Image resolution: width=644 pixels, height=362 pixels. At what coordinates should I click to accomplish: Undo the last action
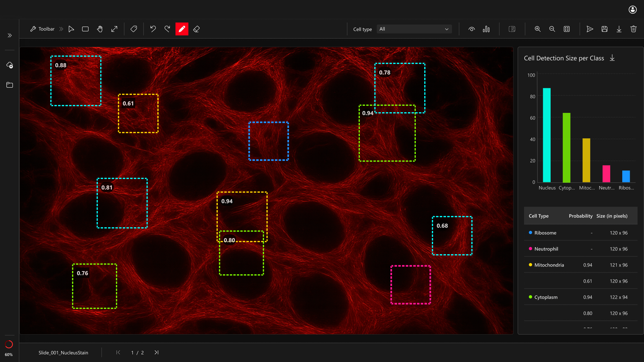[x=153, y=29]
